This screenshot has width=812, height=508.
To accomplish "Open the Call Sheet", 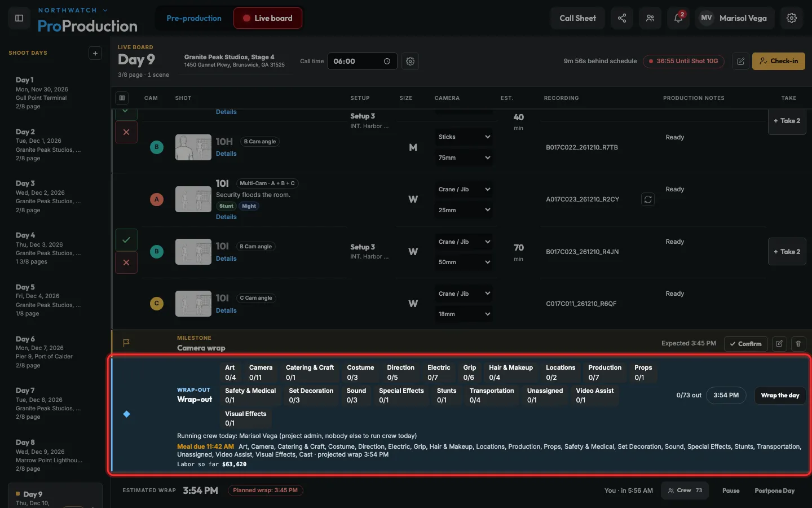I will [x=577, y=18].
